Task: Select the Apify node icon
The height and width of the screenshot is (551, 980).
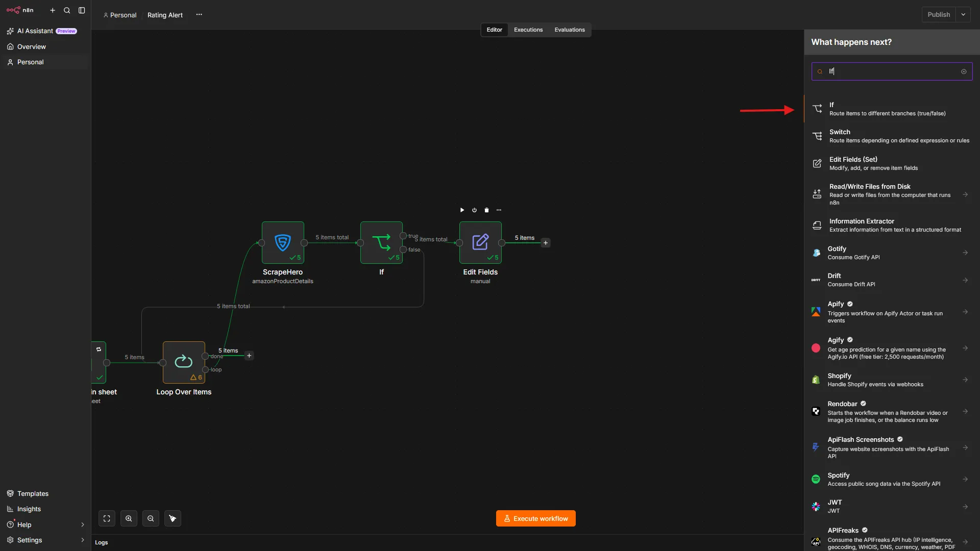Action: pyautogui.click(x=816, y=312)
